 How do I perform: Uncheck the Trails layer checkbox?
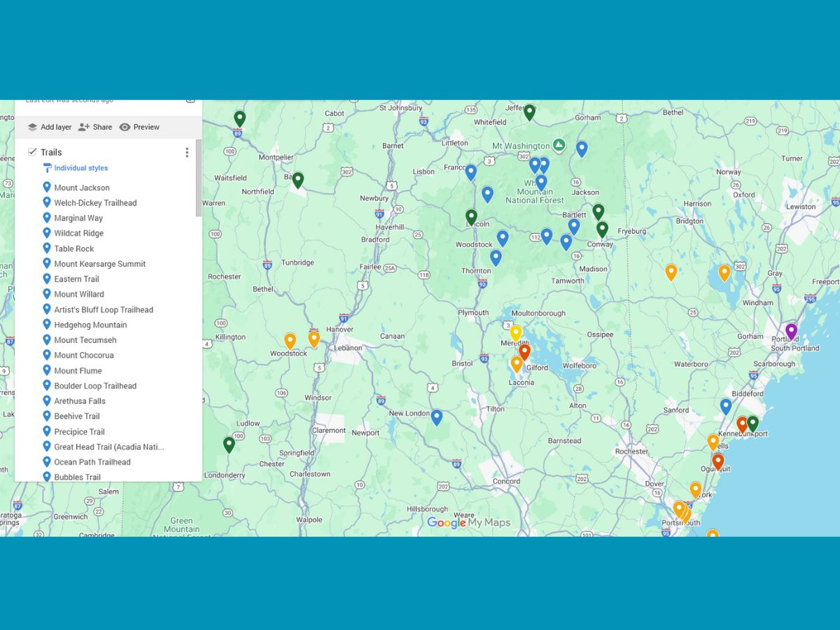pos(32,152)
